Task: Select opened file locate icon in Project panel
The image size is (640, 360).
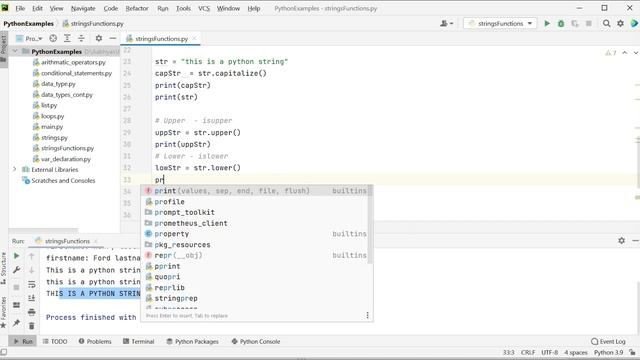Action: [x=53, y=38]
